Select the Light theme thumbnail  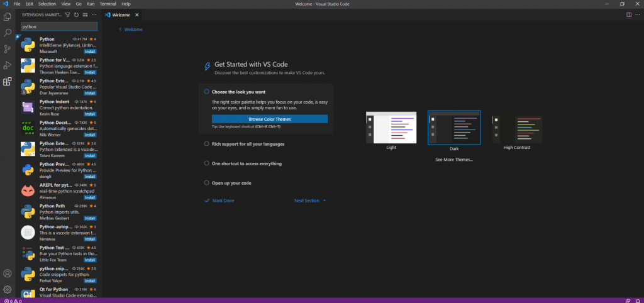[391, 128]
